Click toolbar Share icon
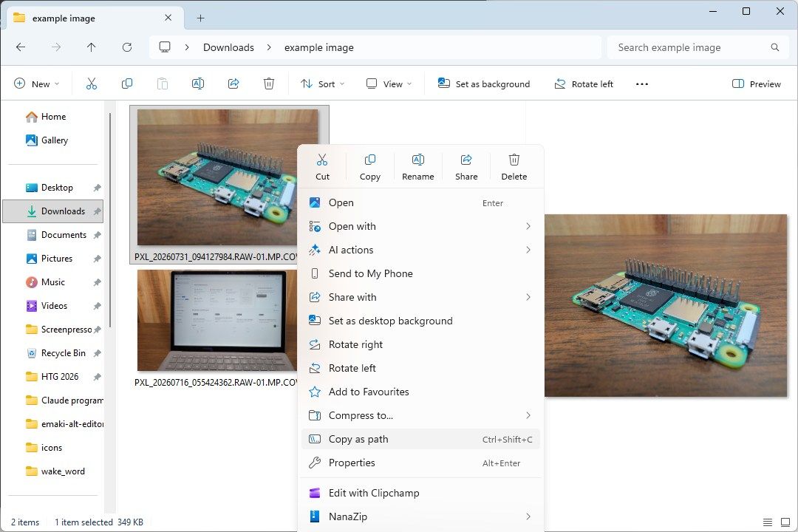 233,83
